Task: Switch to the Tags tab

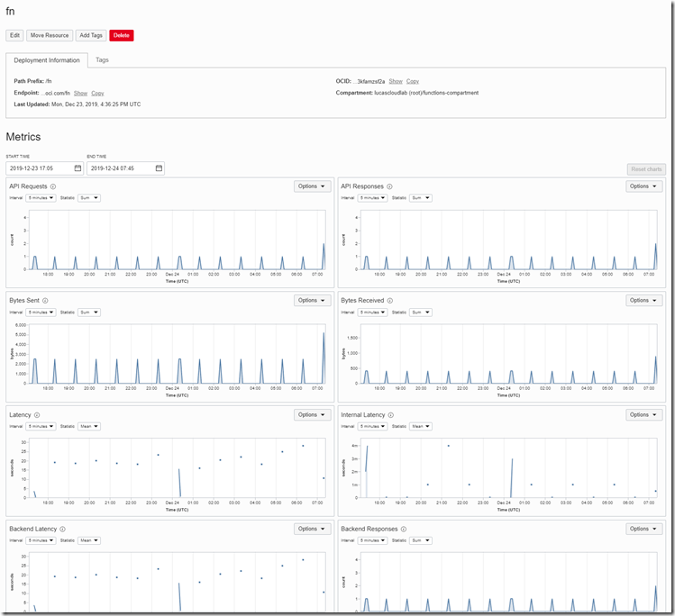Action: tap(103, 60)
